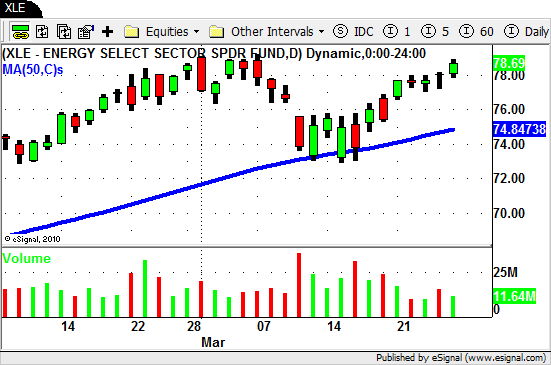This screenshot has width=551, height=365.
Task: Click the Other Intervals folder icon
Action: tap(216, 32)
